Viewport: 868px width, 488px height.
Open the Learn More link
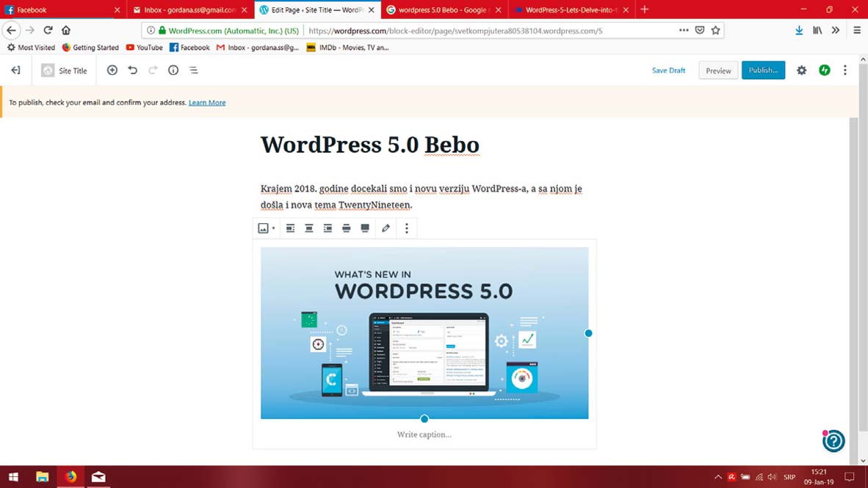(x=207, y=102)
